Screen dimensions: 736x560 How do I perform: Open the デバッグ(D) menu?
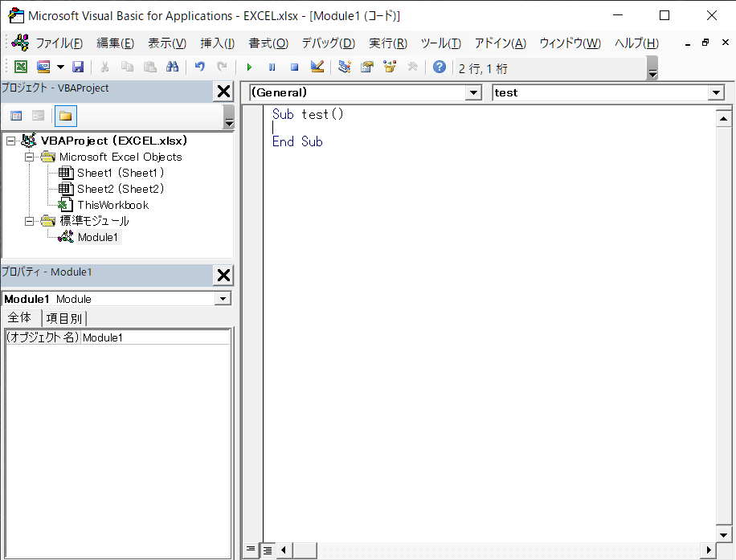click(x=328, y=43)
